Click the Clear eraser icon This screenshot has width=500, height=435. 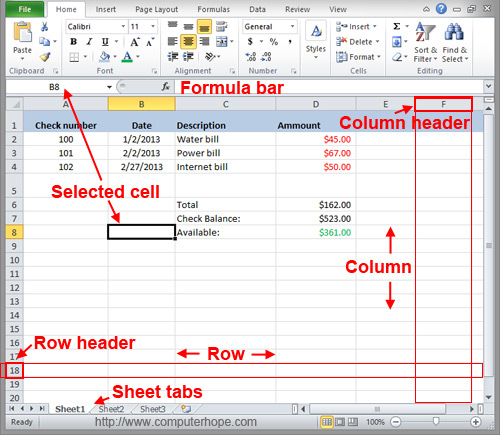pos(397,57)
